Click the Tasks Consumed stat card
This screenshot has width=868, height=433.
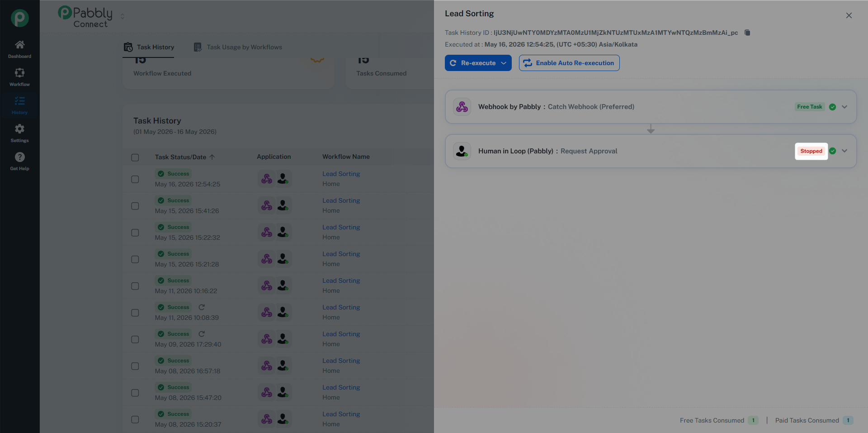390,72
